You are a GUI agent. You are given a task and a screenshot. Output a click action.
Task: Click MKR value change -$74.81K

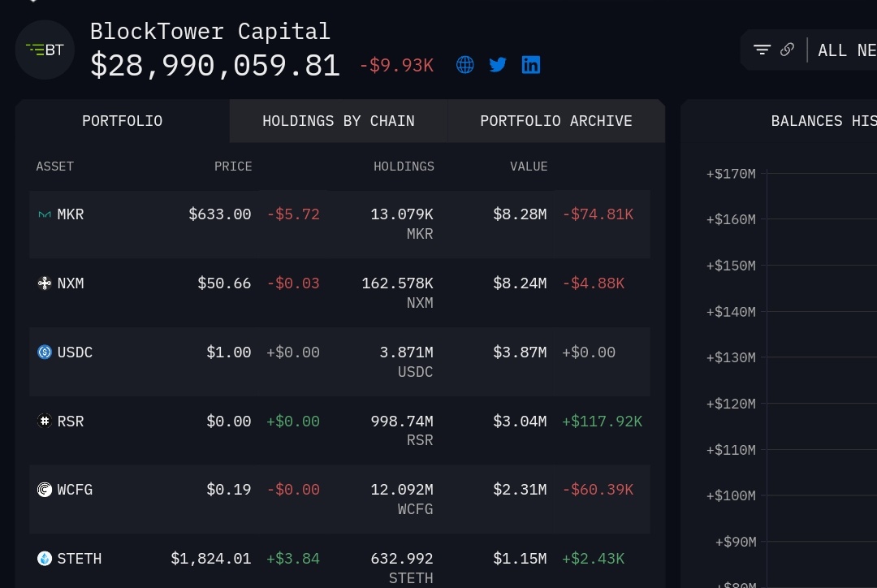pyautogui.click(x=598, y=214)
